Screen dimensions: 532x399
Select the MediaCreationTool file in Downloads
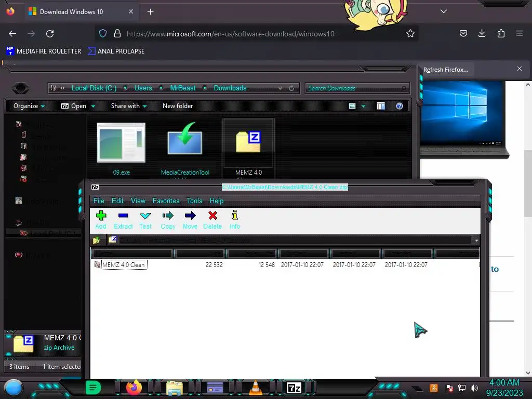click(185, 149)
